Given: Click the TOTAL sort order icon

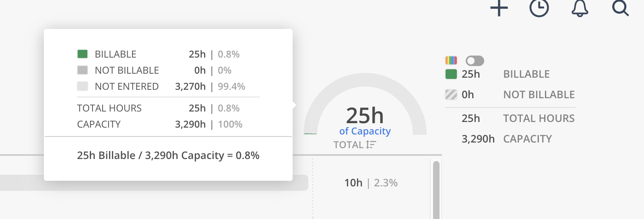Looking at the screenshot, I should pos(371,145).
